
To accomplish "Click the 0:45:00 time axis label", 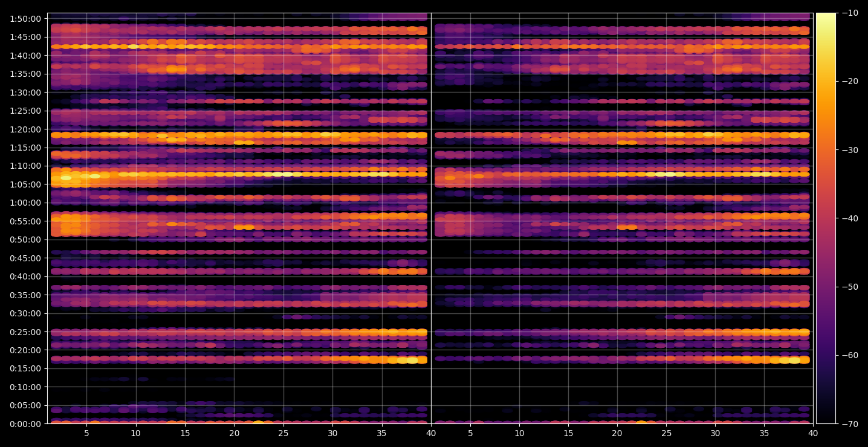I will [x=25, y=258].
